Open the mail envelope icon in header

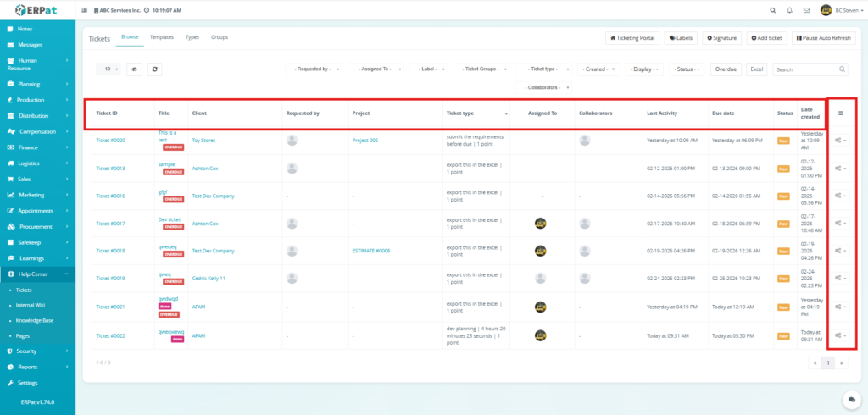tap(806, 10)
